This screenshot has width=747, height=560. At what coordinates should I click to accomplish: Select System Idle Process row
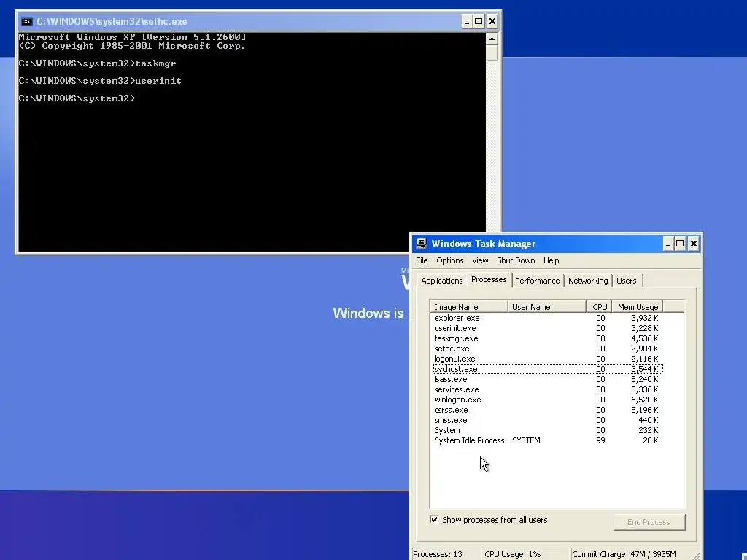547,441
